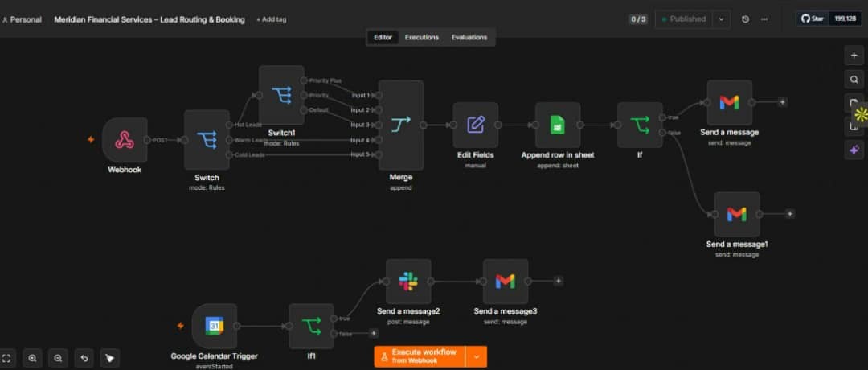Click the Priority Plus output connector
The image size is (868, 370).
coord(304,80)
